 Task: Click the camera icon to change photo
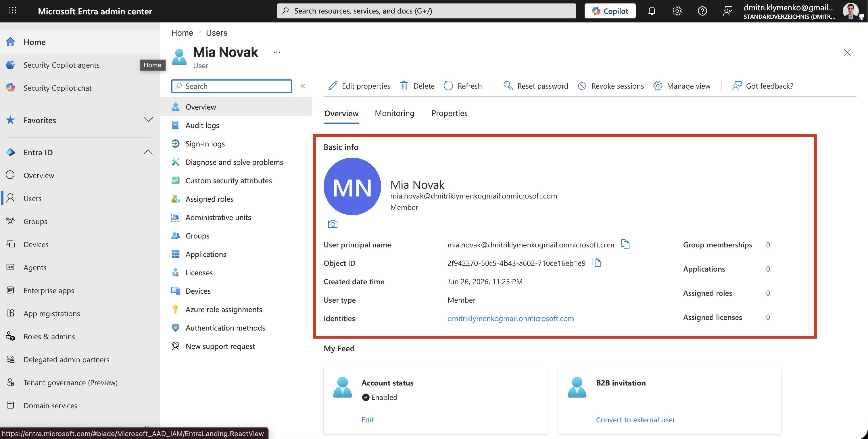pyautogui.click(x=333, y=224)
